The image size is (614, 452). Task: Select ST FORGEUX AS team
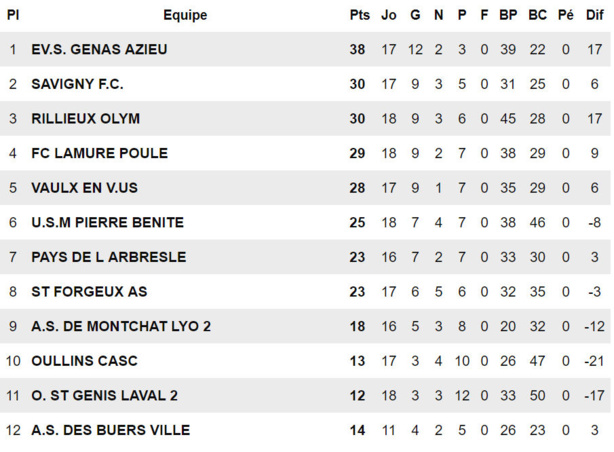(89, 292)
